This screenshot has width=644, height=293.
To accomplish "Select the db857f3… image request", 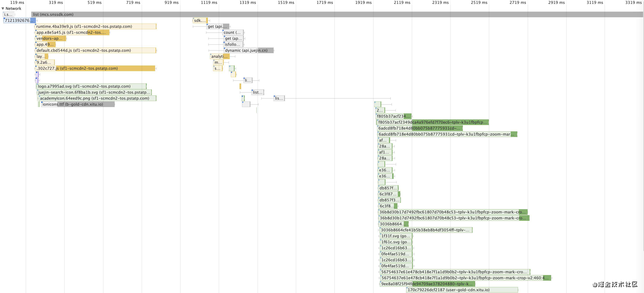I will 390,200.
